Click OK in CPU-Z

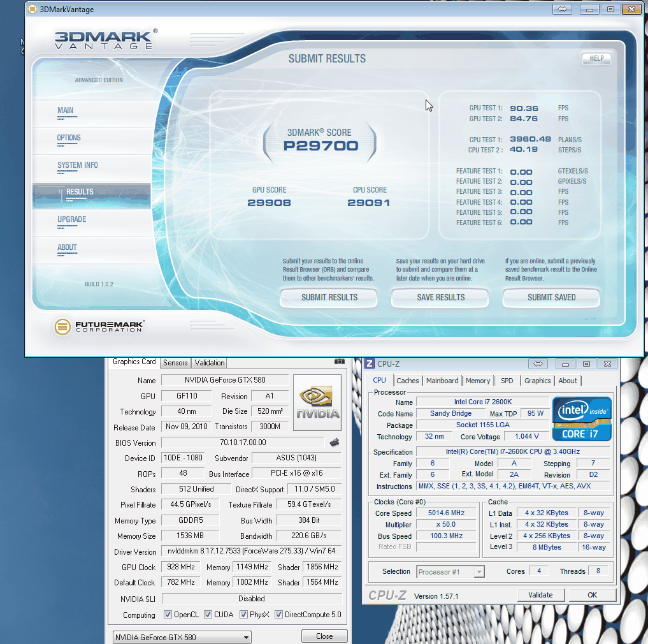(x=592, y=595)
